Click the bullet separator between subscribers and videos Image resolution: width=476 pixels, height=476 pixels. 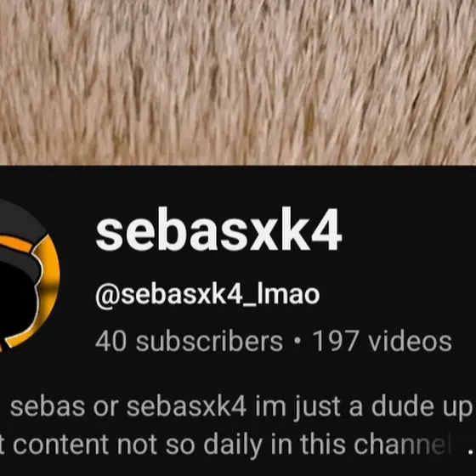(x=297, y=341)
